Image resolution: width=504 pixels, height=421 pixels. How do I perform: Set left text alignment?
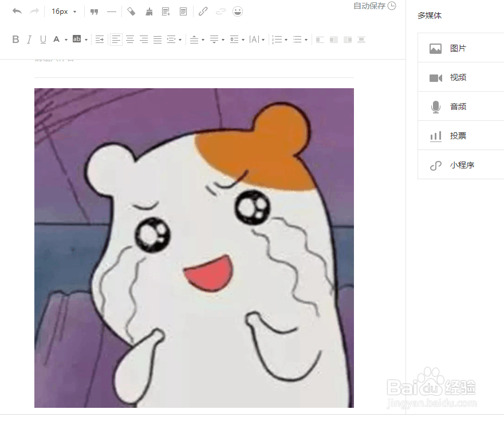click(116, 40)
